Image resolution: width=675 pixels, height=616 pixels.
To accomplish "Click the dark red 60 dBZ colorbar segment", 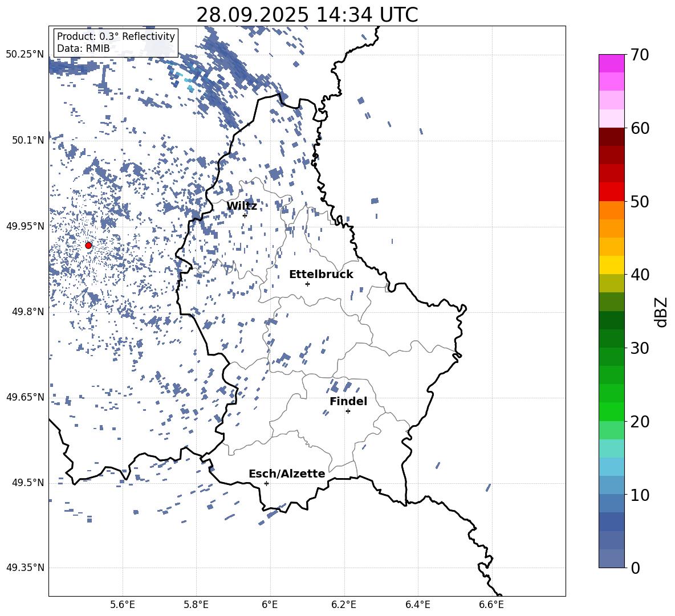I will point(611,137).
